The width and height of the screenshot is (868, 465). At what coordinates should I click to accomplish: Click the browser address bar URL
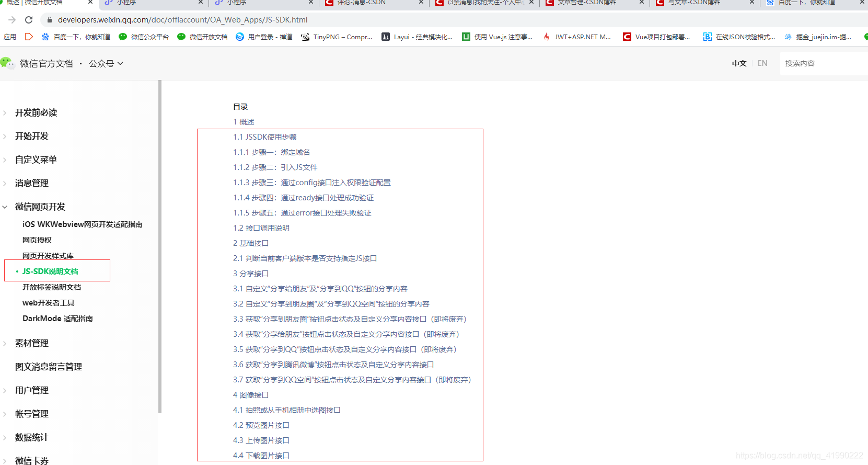coord(182,20)
